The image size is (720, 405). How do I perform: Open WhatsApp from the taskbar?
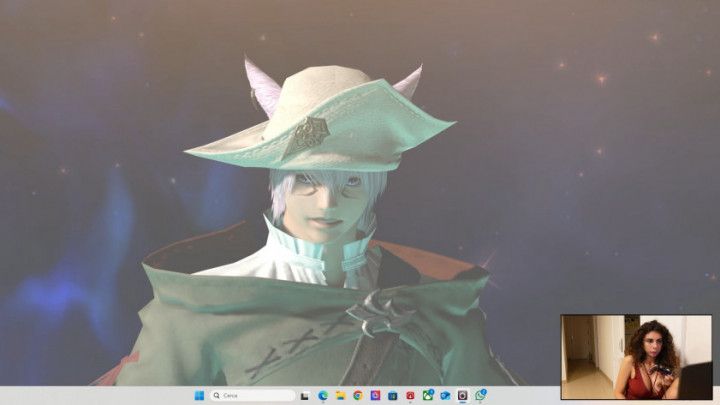[480, 395]
